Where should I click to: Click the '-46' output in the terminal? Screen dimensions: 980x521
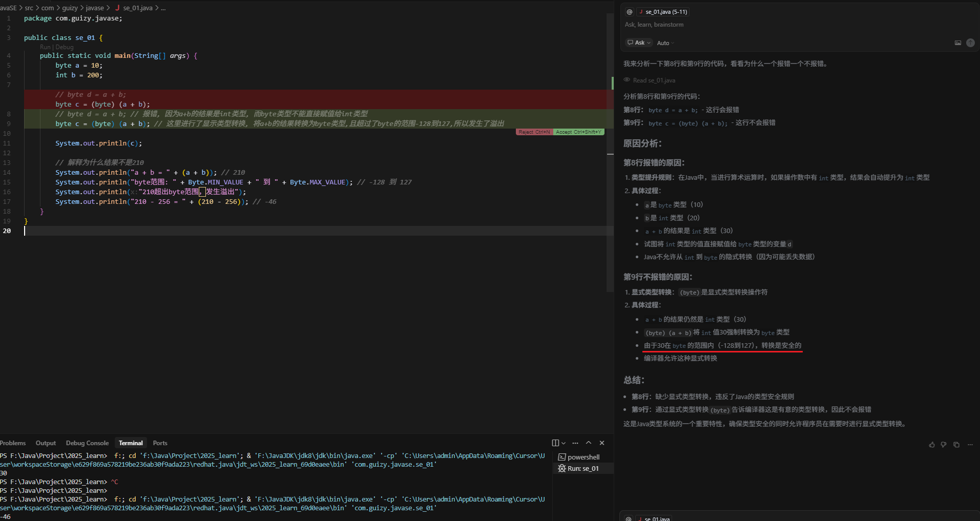pos(6,517)
